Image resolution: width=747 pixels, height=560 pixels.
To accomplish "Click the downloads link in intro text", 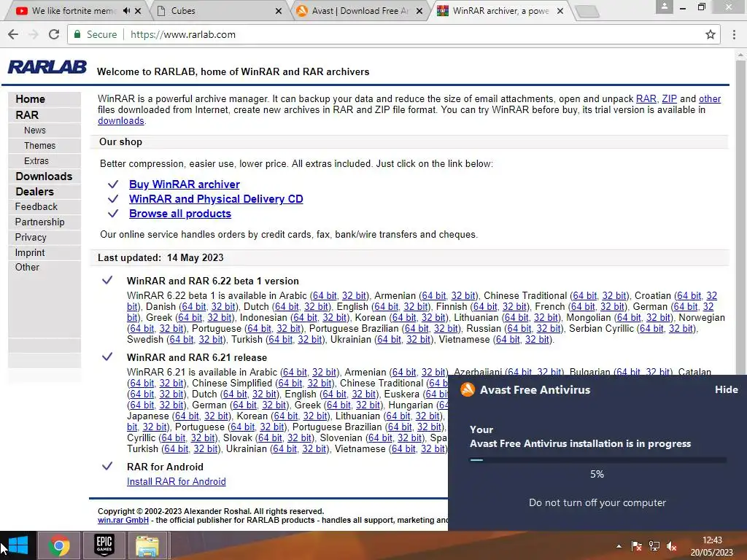I will click(x=121, y=120).
